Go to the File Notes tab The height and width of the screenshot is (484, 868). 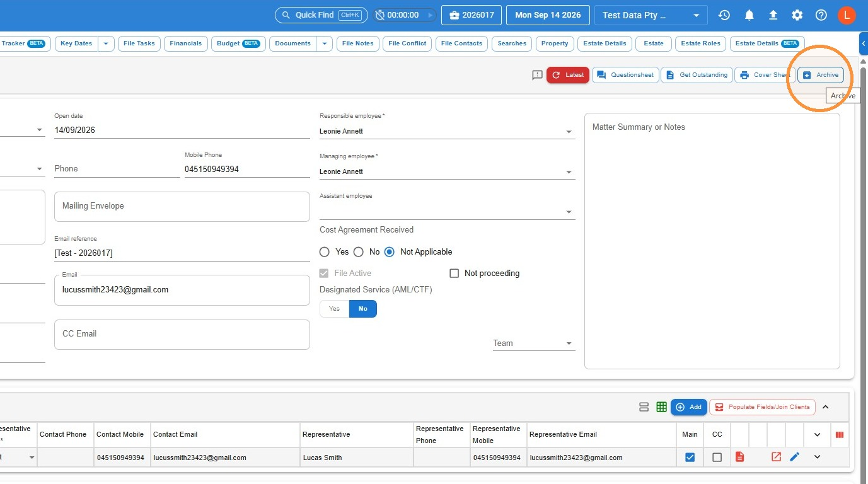coord(358,43)
